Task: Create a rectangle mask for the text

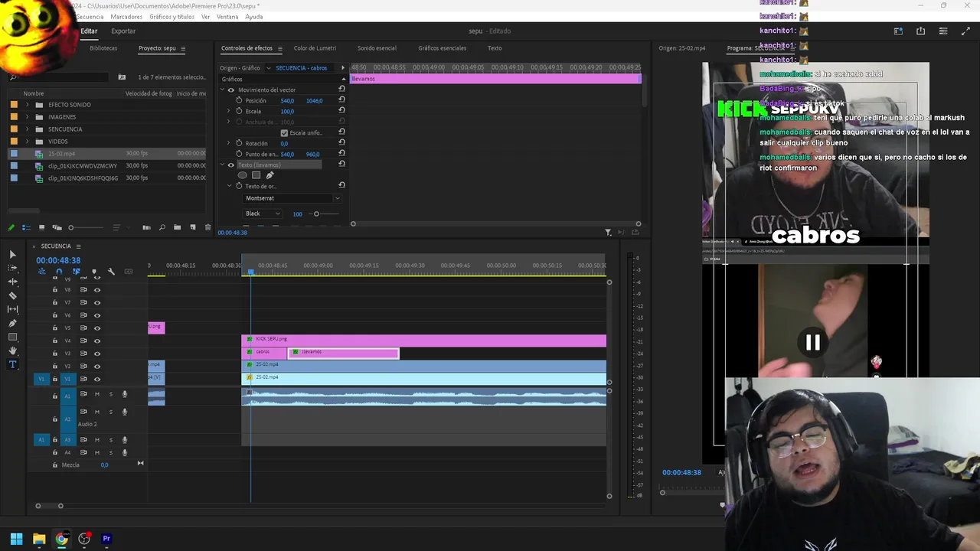Action: (256, 175)
